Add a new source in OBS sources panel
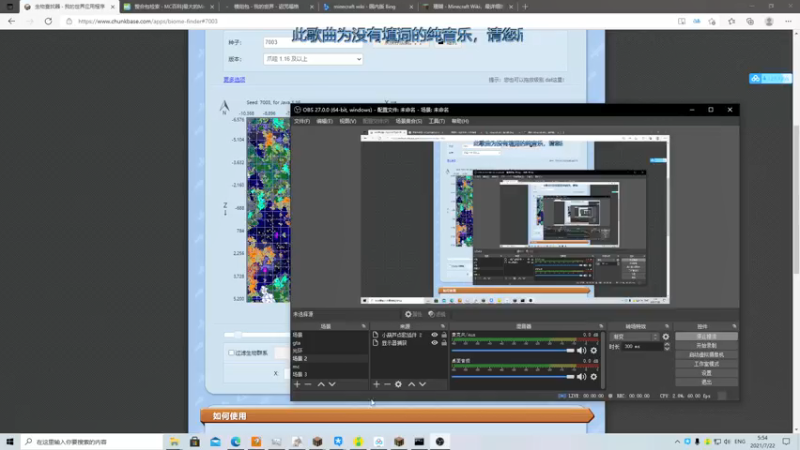The width and height of the screenshot is (800, 450). click(377, 384)
